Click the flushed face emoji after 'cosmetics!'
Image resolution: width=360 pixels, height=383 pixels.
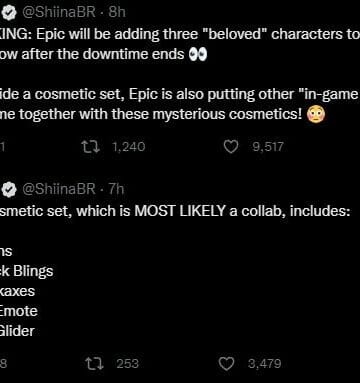[316, 115]
